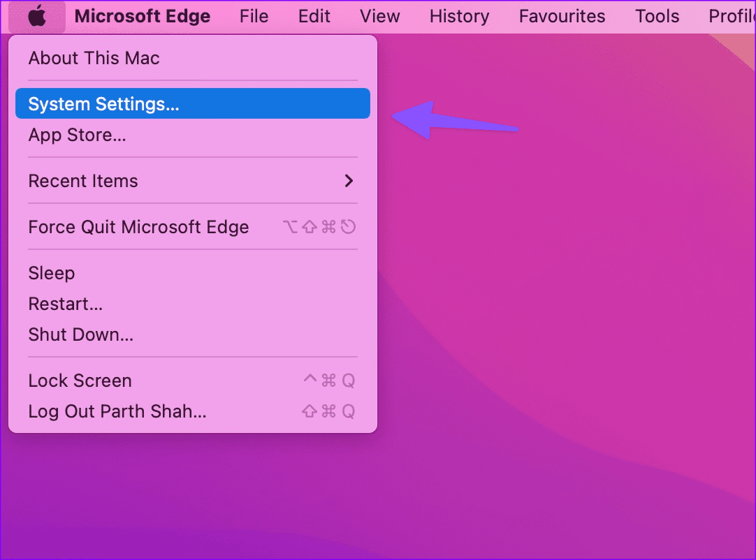Choose Lock Screen
756x560 pixels.
coord(193,381)
